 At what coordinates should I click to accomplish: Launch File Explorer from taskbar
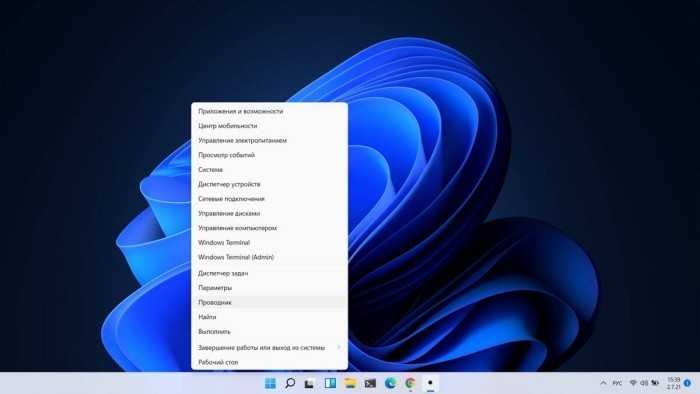pyautogui.click(x=350, y=383)
